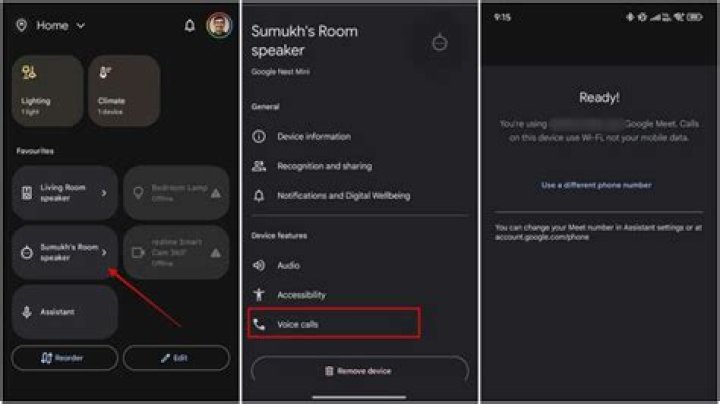Open the Assistant tile
This screenshot has height=404, width=720.
tap(65, 312)
